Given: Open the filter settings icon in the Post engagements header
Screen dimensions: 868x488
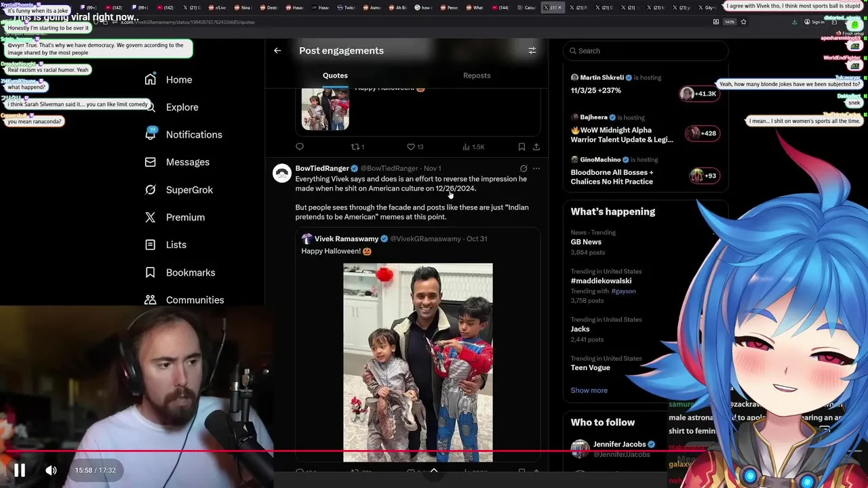Looking at the screenshot, I should point(532,50).
